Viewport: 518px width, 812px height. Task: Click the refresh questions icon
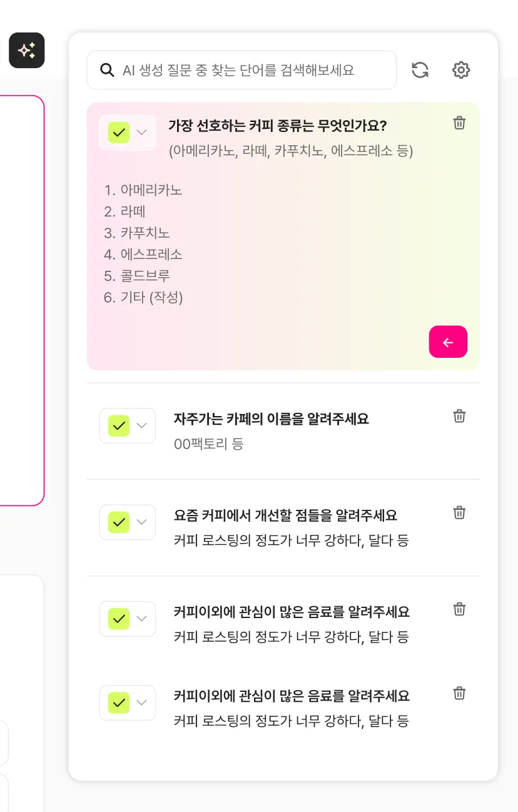(420, 70)
